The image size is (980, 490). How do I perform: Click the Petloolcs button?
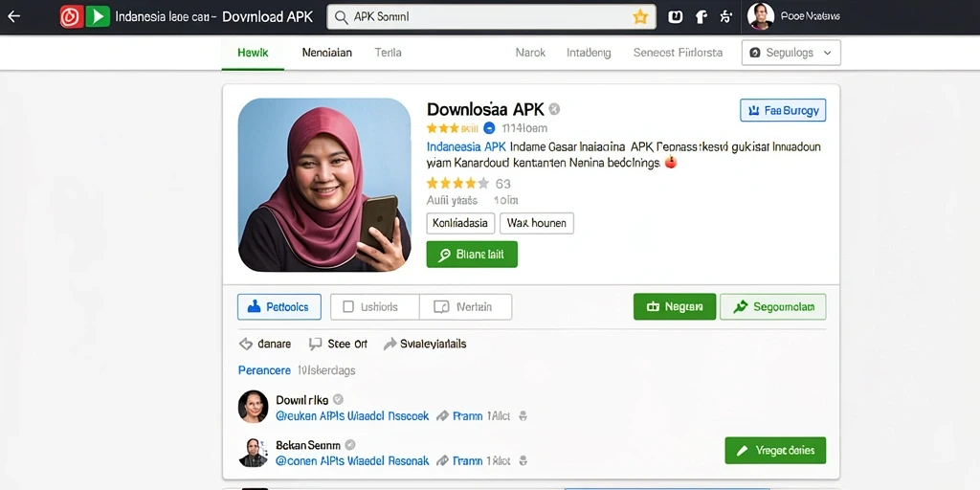tap(278, 307)
